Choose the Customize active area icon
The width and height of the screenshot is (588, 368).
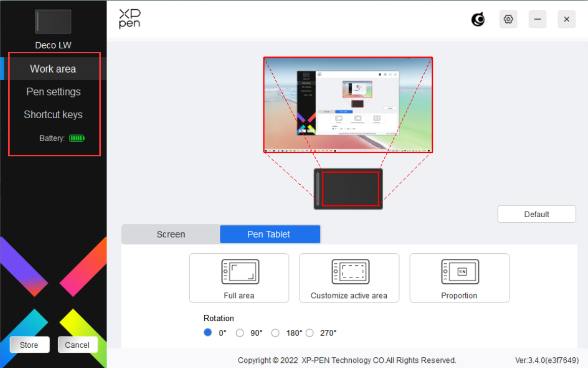point(349,273)
